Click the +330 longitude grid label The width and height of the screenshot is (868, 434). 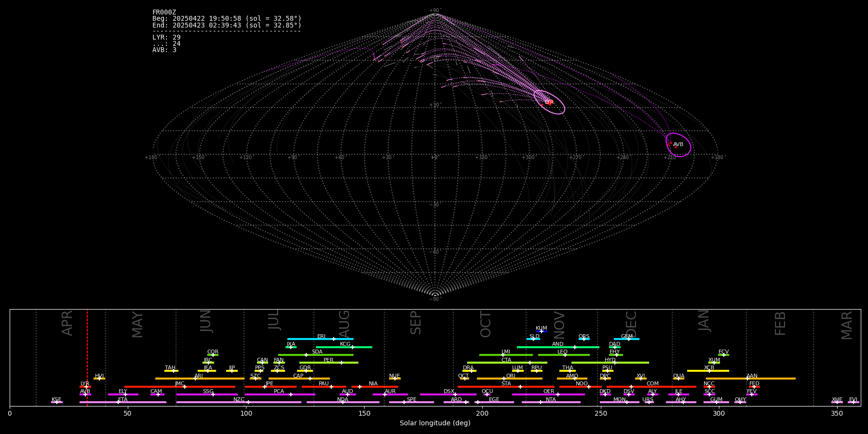coord(481,158)
